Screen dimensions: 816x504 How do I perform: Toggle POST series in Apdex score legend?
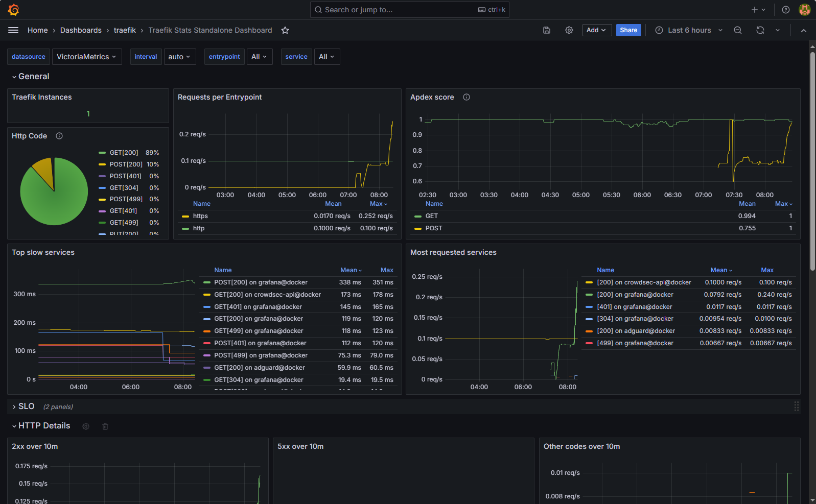coord(434,228)
